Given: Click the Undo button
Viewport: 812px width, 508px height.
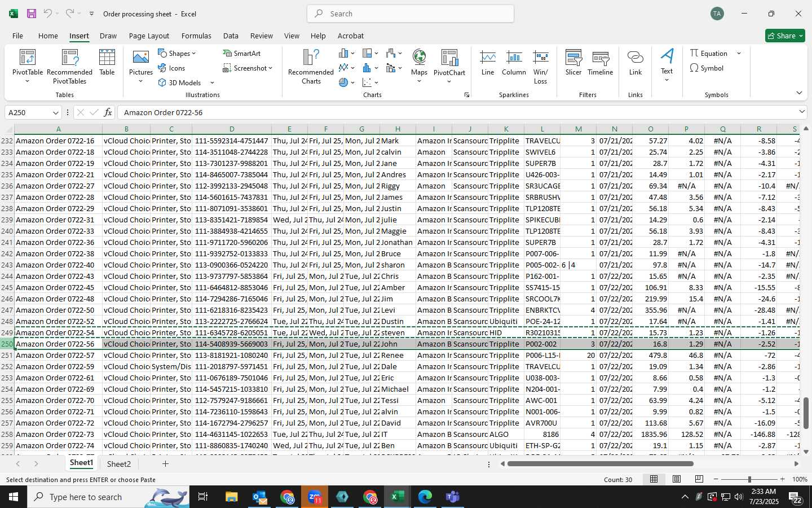Looking at the screenshot, I should tap(48, 14).
